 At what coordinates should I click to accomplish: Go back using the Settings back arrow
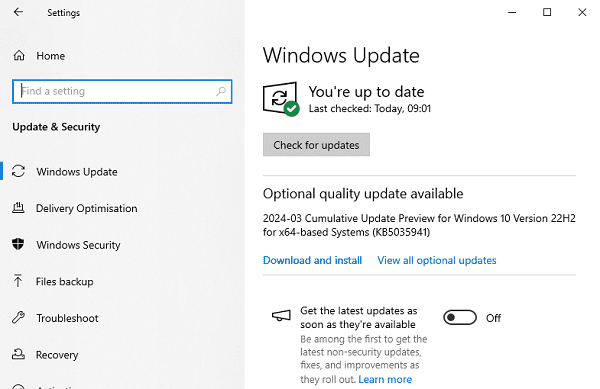pyautogui.click(x=18, y=12)
